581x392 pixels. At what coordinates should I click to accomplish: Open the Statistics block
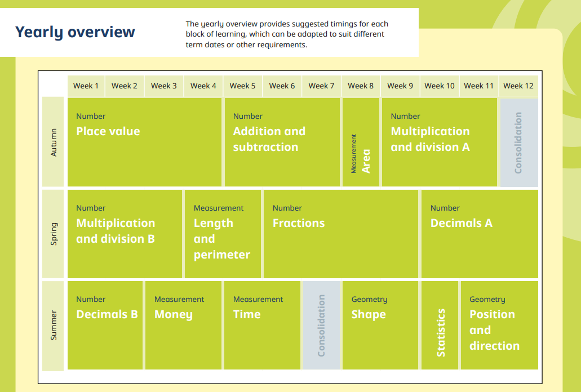440,325
